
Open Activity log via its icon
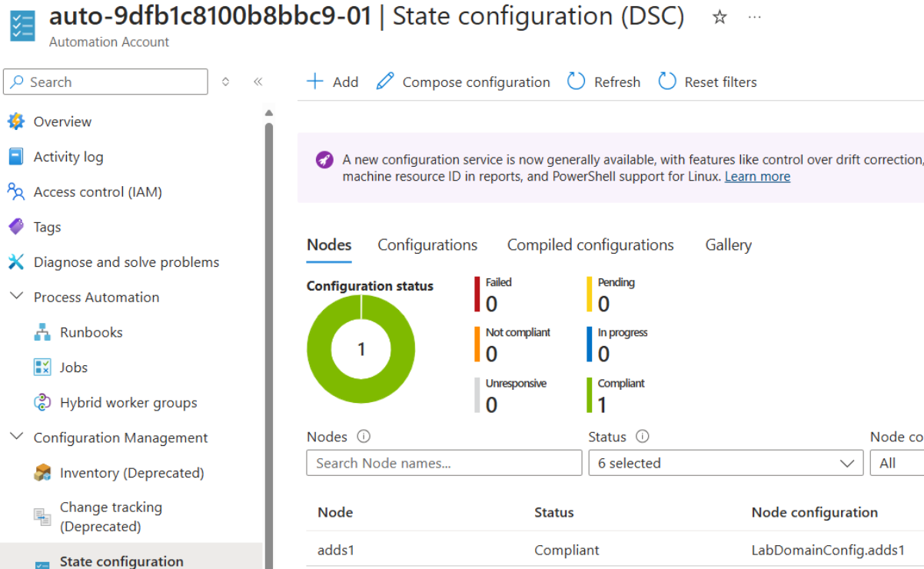click(x=16, y=157)
